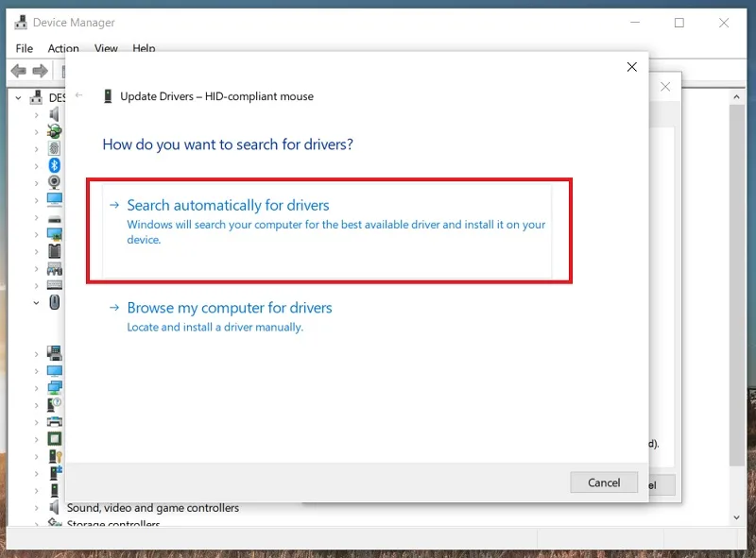Select the printer icon in the tree

coord(55,422)
